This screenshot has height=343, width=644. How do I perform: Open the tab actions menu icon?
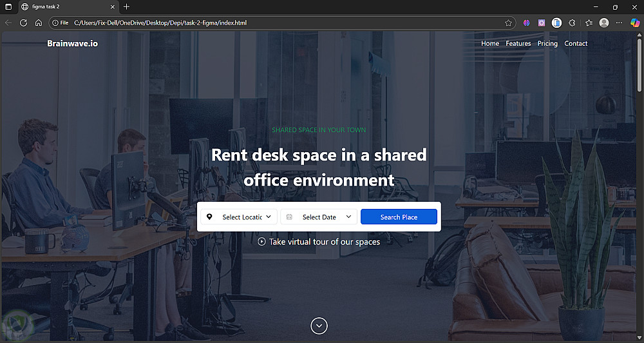click(8, 7)
